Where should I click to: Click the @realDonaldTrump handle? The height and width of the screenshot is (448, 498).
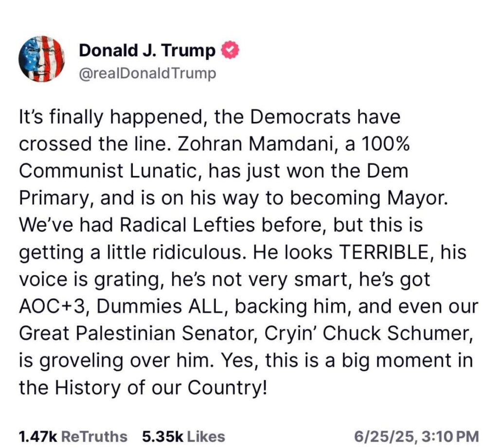pyautogui.click(x=147, y=74)
